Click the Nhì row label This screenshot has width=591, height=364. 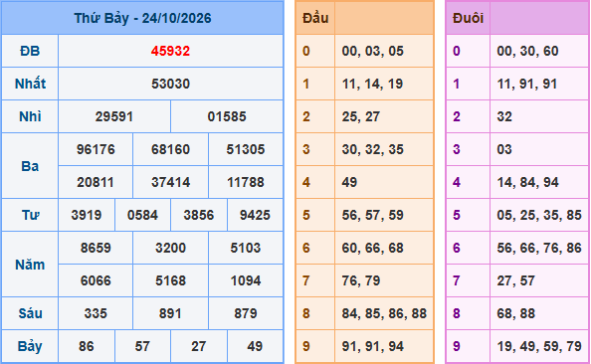30,116
